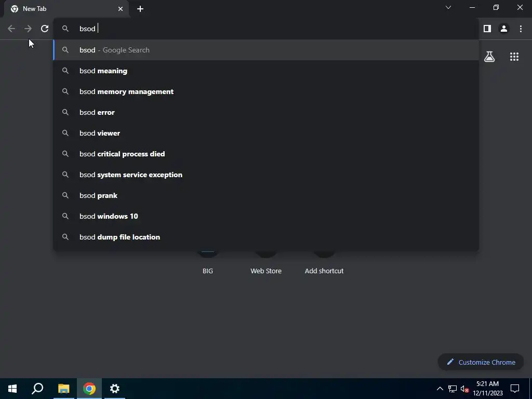Select the 'bsod - Google Search' suggestion
This screenshot has height=399, width=532.
click(267, 50)
